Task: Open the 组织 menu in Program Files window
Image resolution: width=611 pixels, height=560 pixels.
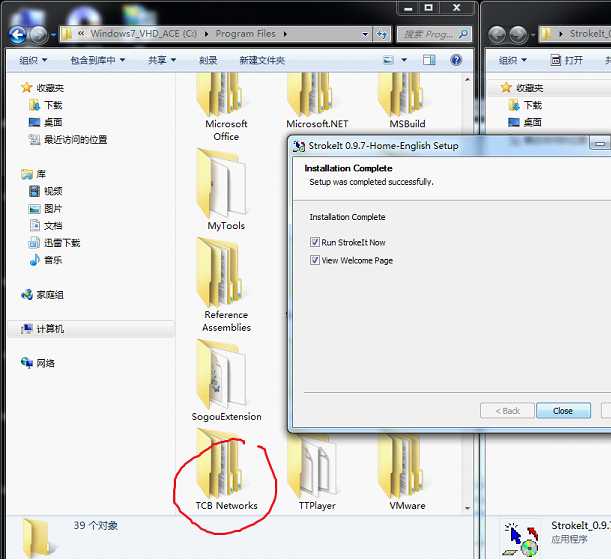Action: (x=33, y=60)
